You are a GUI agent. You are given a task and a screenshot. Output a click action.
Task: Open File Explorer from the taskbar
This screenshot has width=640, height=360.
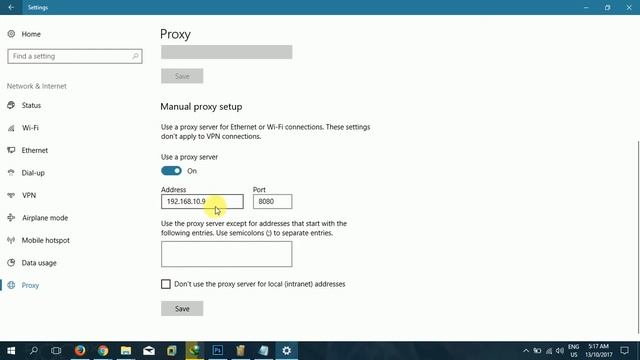point(126,351)
